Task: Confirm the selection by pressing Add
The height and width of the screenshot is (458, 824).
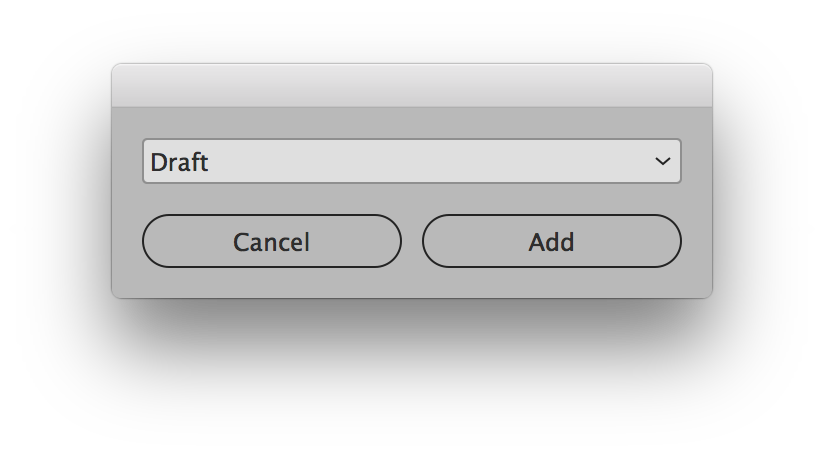Action: pos(551,241)
